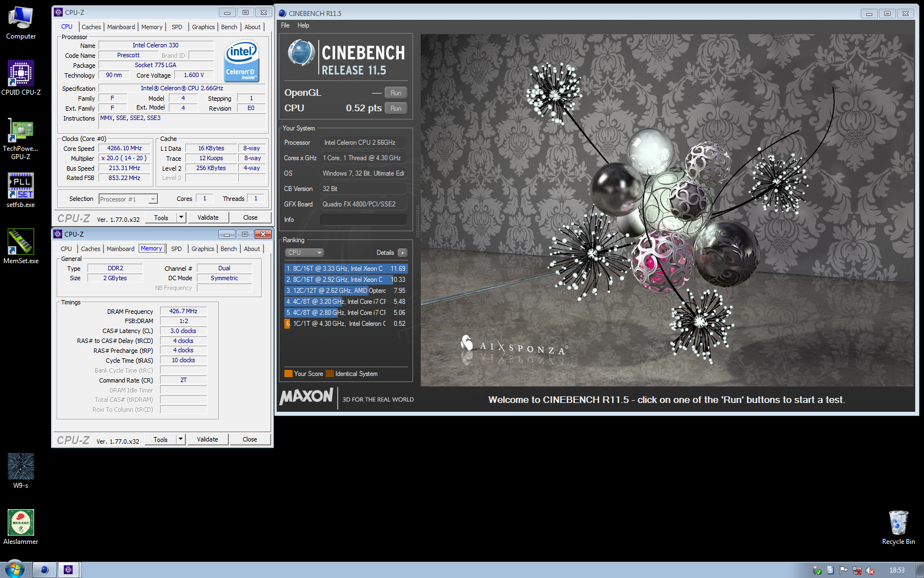The height and width of the screenshot is (578, 924).
Task: Open the Aleslammer desktop icon
Action: [x=21, y=527]
